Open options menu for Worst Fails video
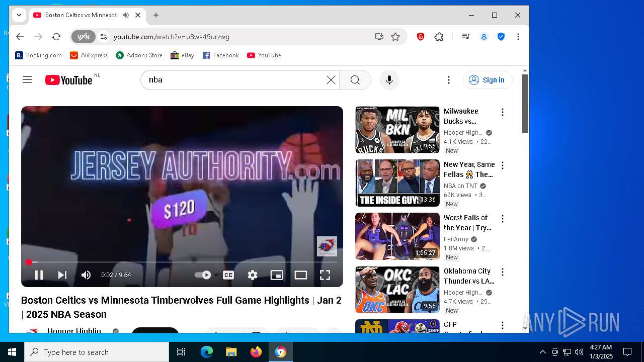This screenshot has height=362, width=644. coord(502,219)
